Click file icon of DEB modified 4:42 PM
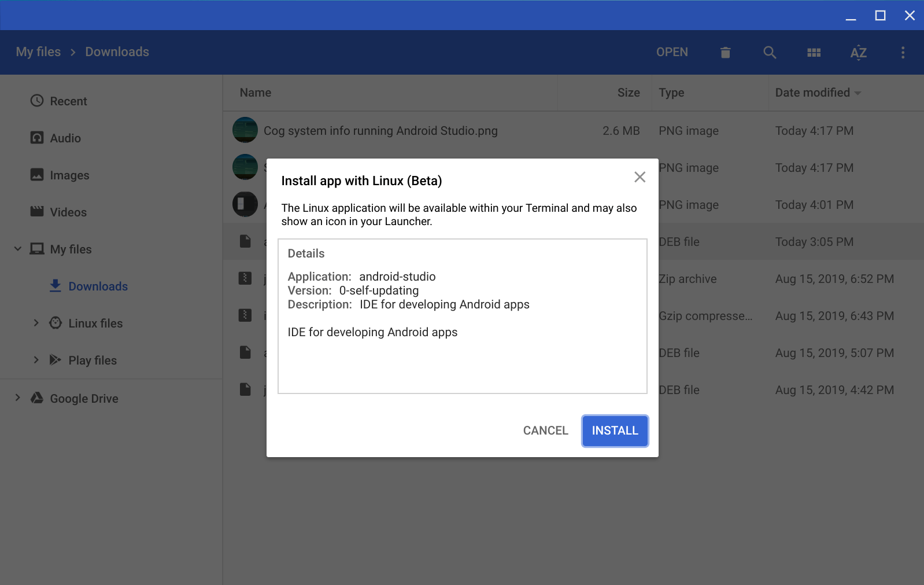The width and height of the screenshot is (924, 585). [245, 389]
